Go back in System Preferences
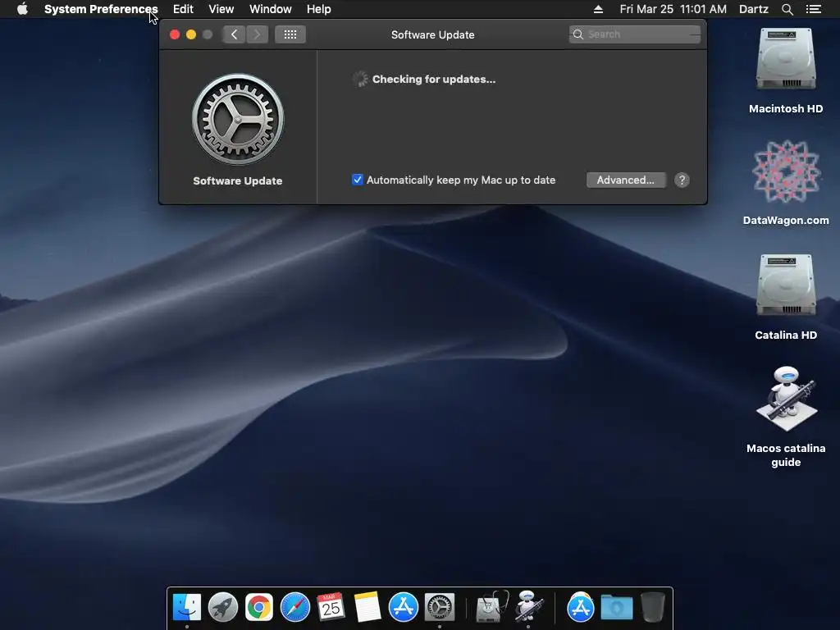This screenshot has width=840, height=630. tap(234, 34)
